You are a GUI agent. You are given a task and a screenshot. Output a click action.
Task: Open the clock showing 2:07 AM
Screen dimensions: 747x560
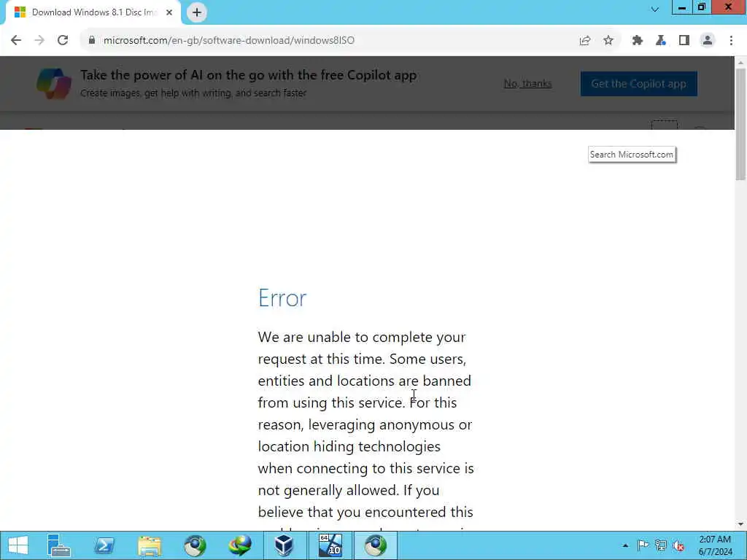[x=715, y=545]
